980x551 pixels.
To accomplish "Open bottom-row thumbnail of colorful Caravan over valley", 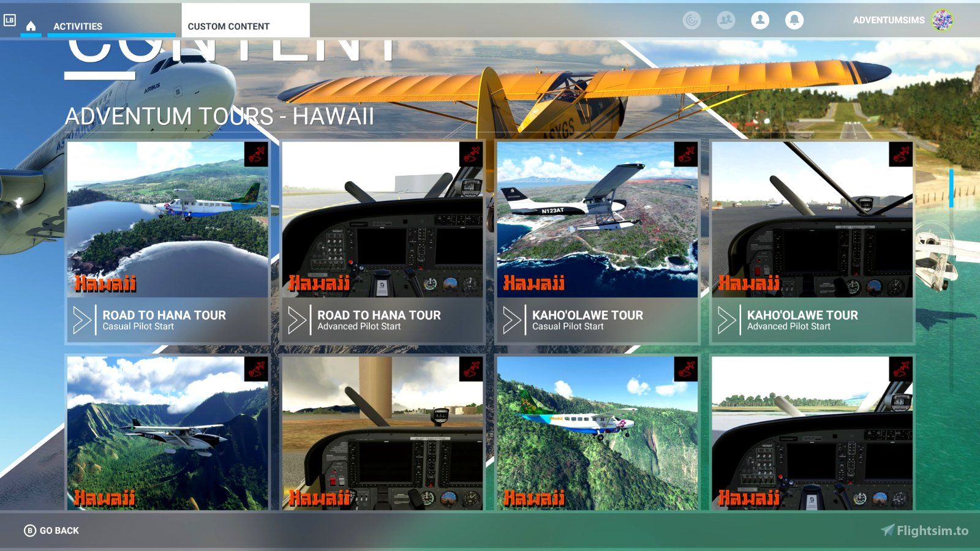I will (598, 433).
